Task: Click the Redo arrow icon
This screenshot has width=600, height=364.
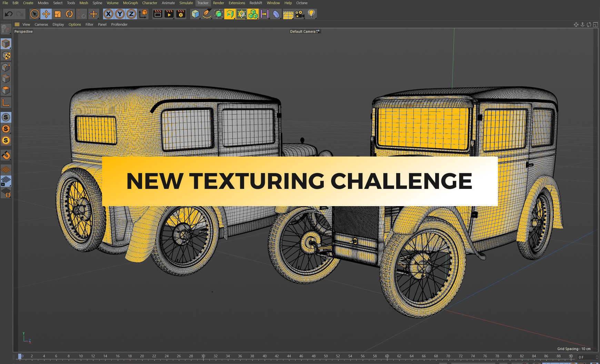Action: [x=20, y=14]
